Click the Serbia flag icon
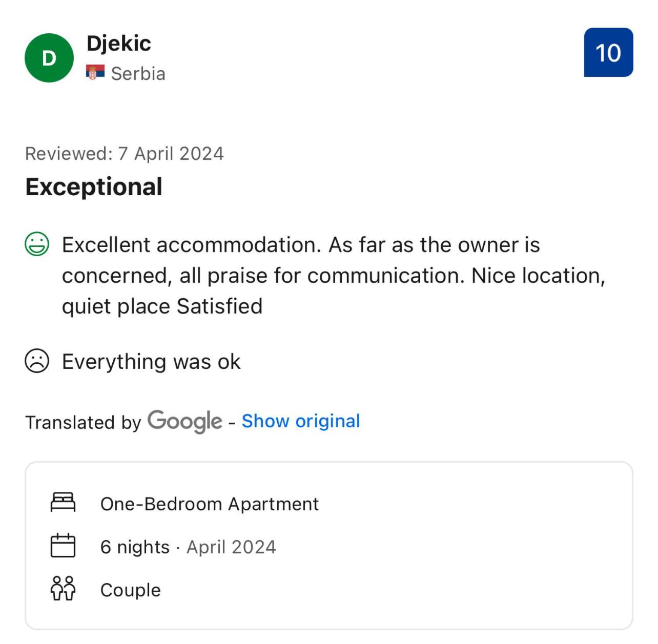The width and height of the screenshot is (658, 644). (95, 73)
